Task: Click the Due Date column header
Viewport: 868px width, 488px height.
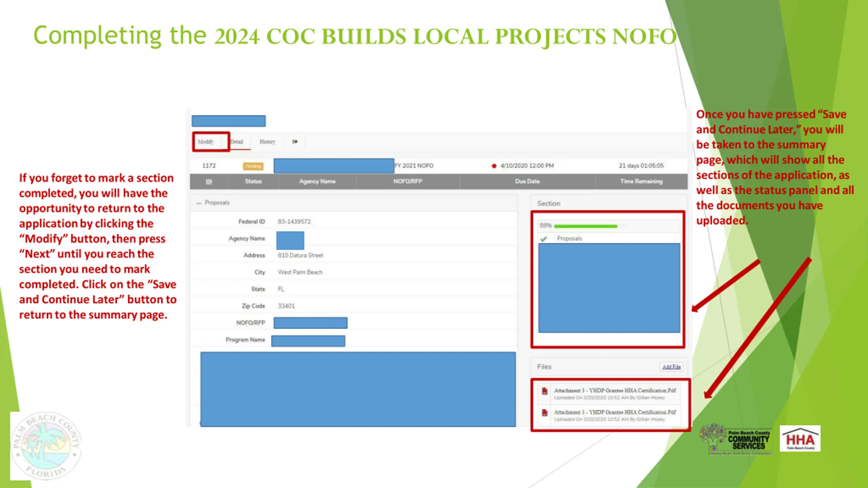Action: (x=527, y=181)
